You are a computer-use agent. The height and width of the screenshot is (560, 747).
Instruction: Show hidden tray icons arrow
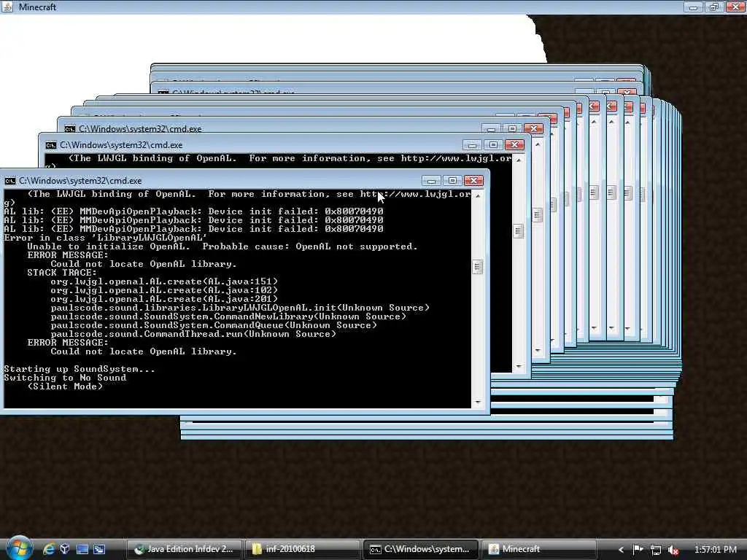pos(621,550)
